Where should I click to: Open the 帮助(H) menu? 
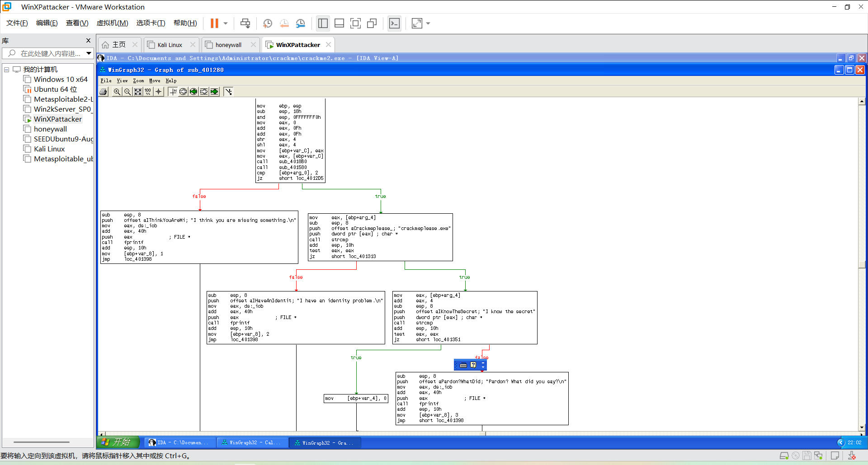[185, 23]
